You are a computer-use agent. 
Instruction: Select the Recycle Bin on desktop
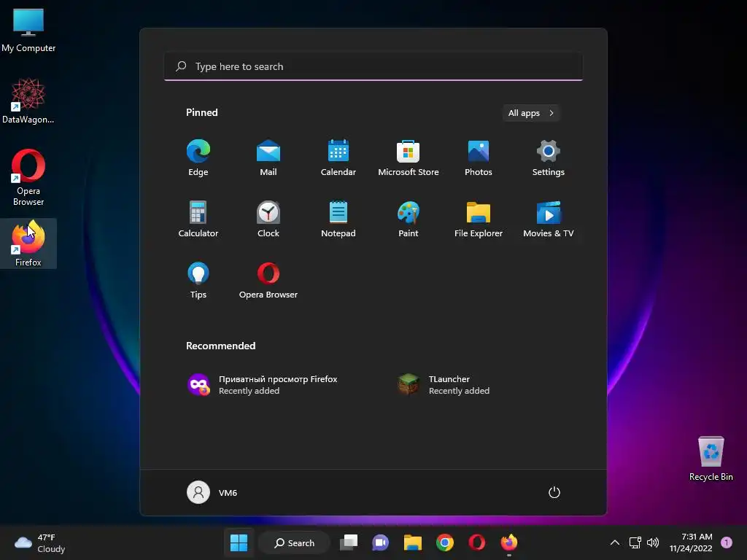tap(711, 458)
